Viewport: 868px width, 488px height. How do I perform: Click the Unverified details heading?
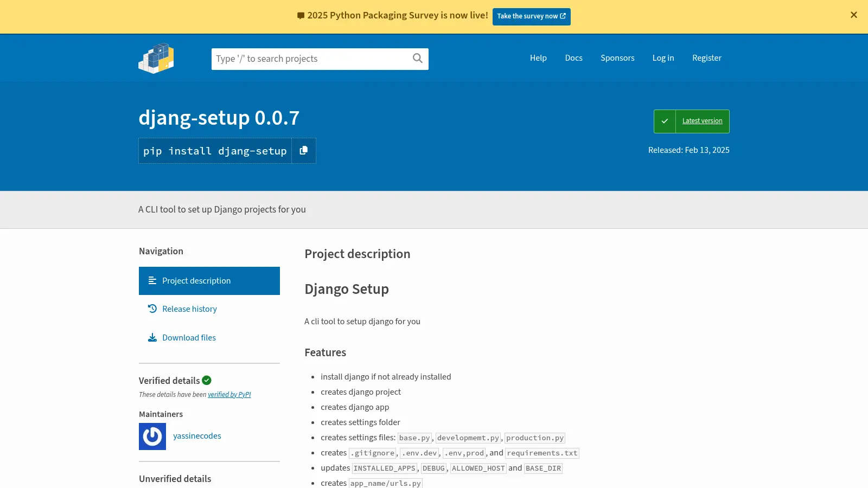coord(175,479)
